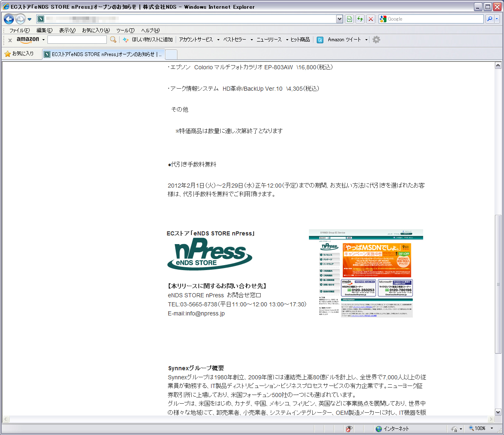
Task: Open the zoom level dropdown arrow
Action: click(x=492, y=428)
